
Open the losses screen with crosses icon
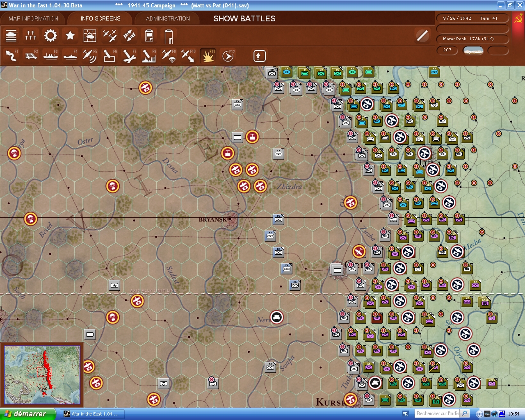(31, 36)
